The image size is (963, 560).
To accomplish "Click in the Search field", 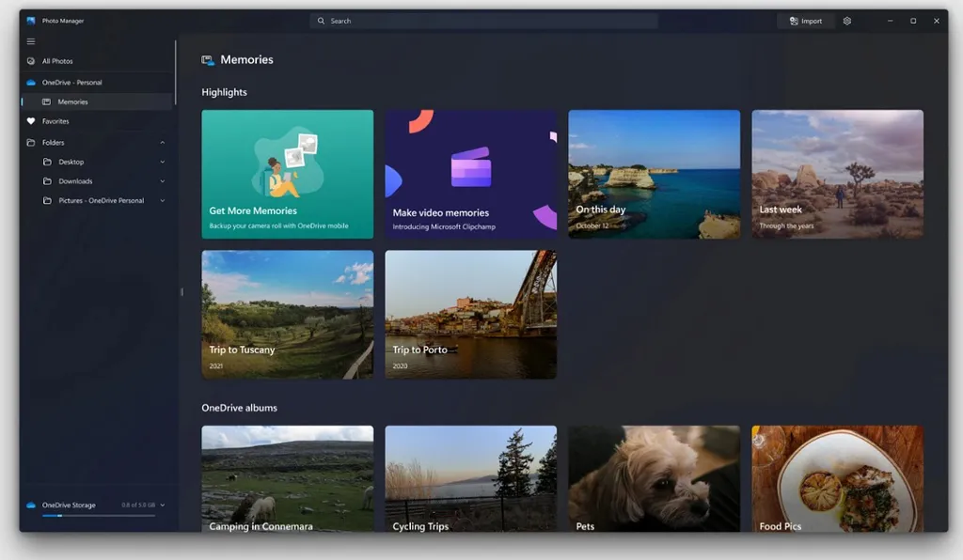I will (x=483, y=21).
